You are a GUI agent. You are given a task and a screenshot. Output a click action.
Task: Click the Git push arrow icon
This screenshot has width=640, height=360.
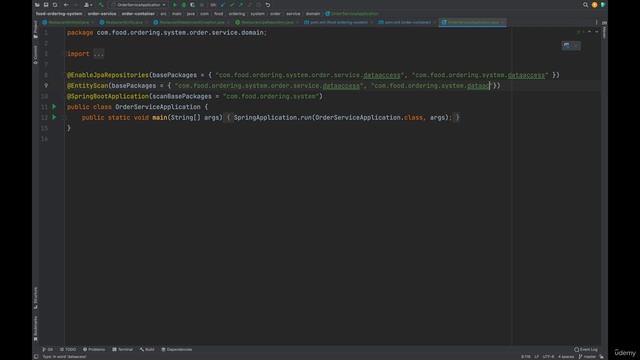click(x=241, y=5)
